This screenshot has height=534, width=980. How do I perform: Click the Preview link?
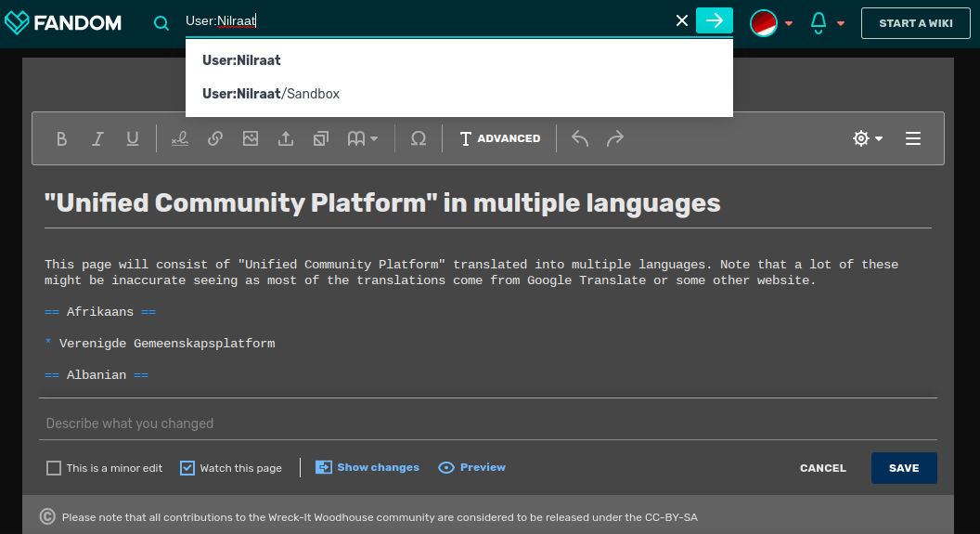click(471, 467)
